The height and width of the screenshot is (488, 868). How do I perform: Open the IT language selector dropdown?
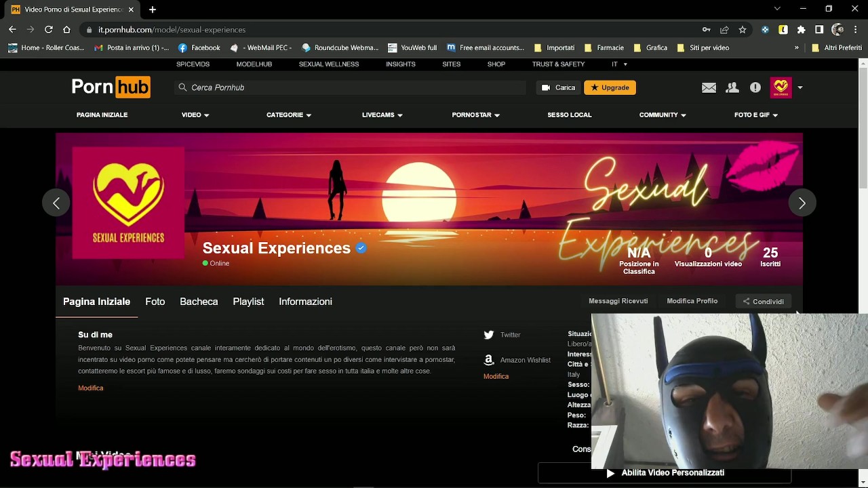point(619,64)
